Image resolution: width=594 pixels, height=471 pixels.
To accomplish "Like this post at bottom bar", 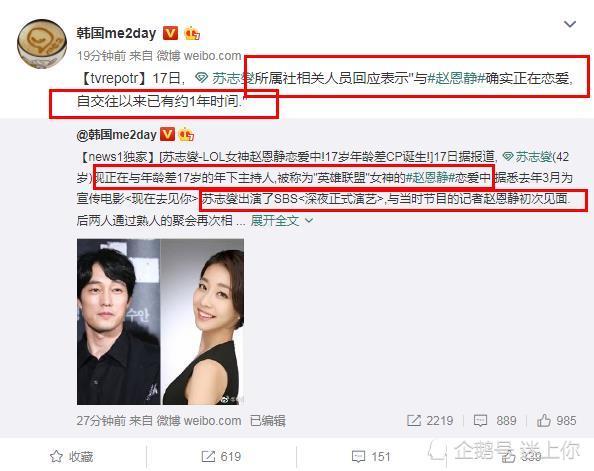I will pyautogui.click(x=521, y=457).
